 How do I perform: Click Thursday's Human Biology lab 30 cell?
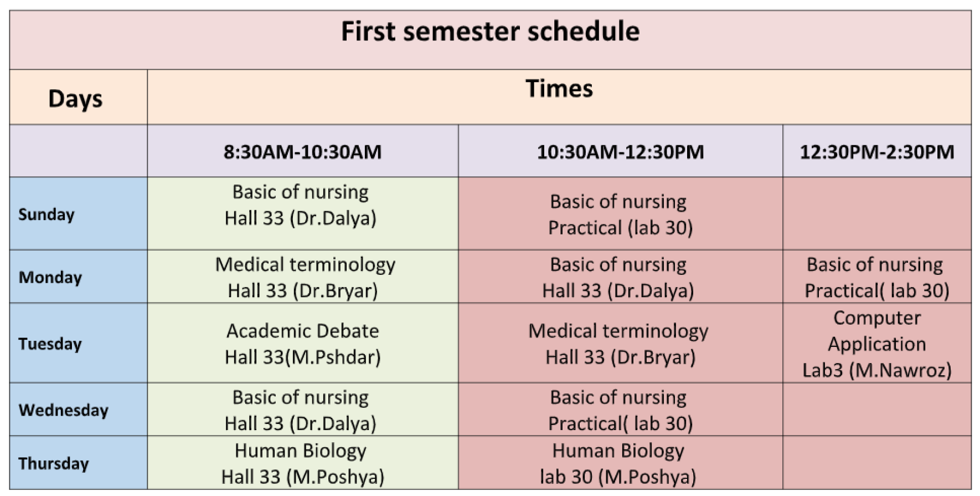coord(621,463)
